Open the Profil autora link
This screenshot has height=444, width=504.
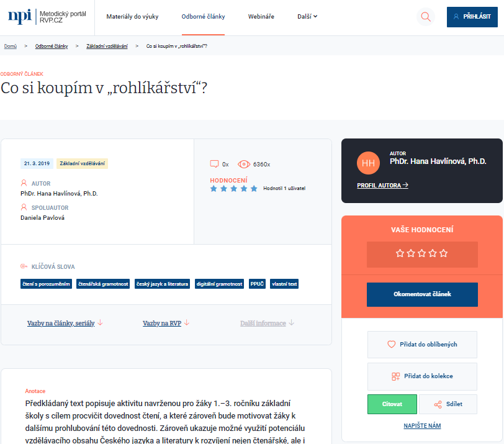[382, 185]
